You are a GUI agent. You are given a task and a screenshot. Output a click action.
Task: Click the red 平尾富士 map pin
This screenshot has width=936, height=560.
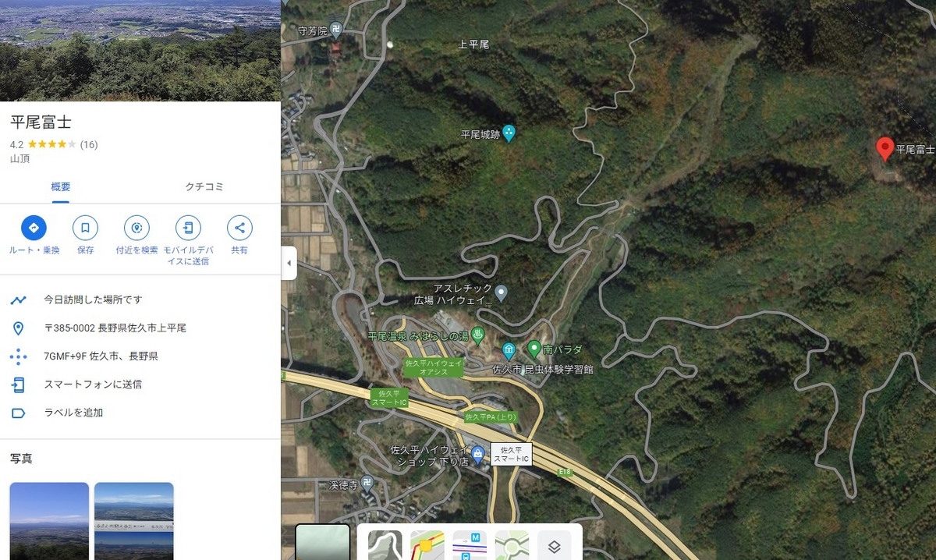point(885,148)
